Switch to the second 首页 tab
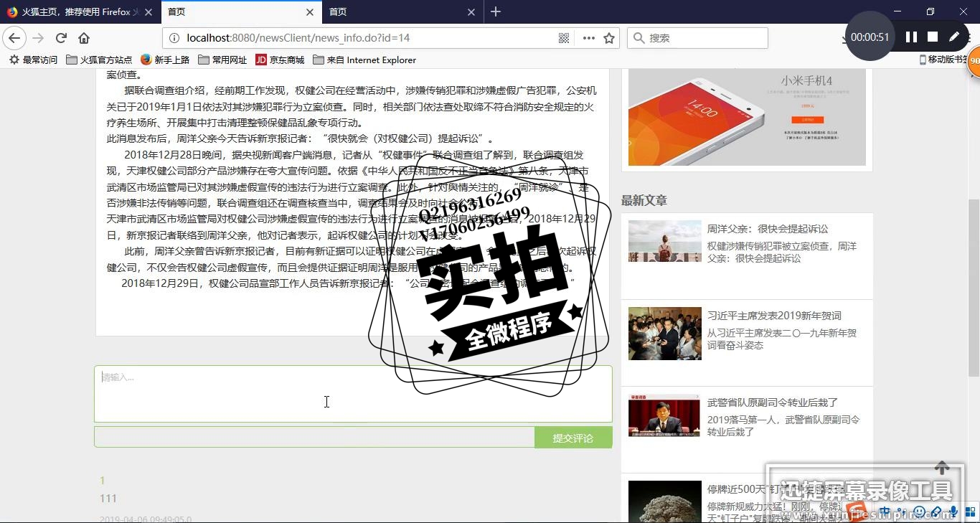This screenshot has width=980, height=523. (403, 12)
